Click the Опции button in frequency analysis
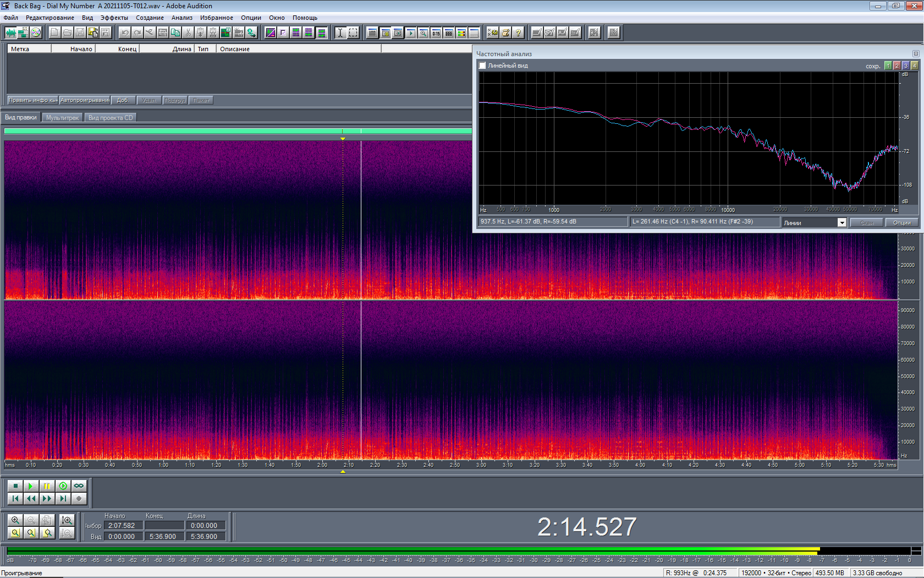 901,222
